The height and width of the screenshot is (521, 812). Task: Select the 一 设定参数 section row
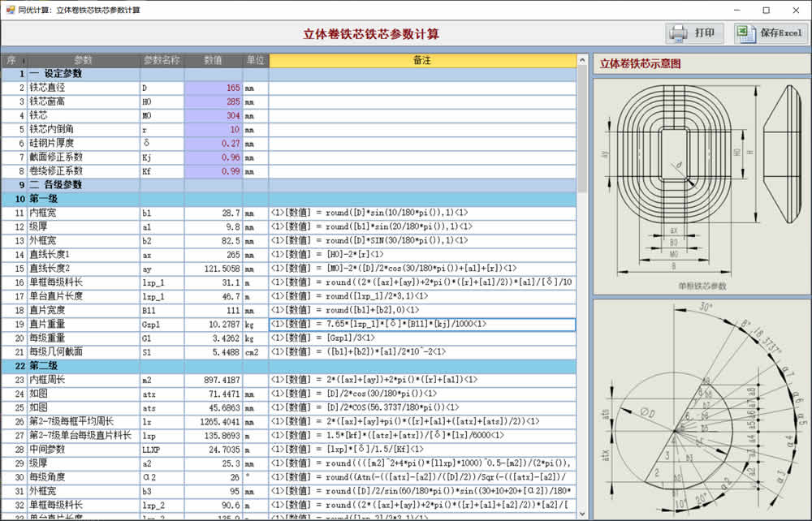tap(289, 74)
